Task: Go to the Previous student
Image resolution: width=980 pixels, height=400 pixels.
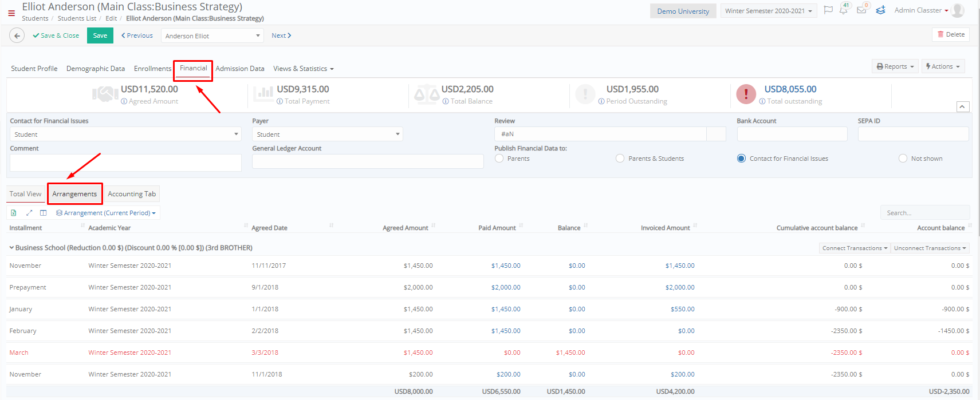Action: tap(137, 35)
